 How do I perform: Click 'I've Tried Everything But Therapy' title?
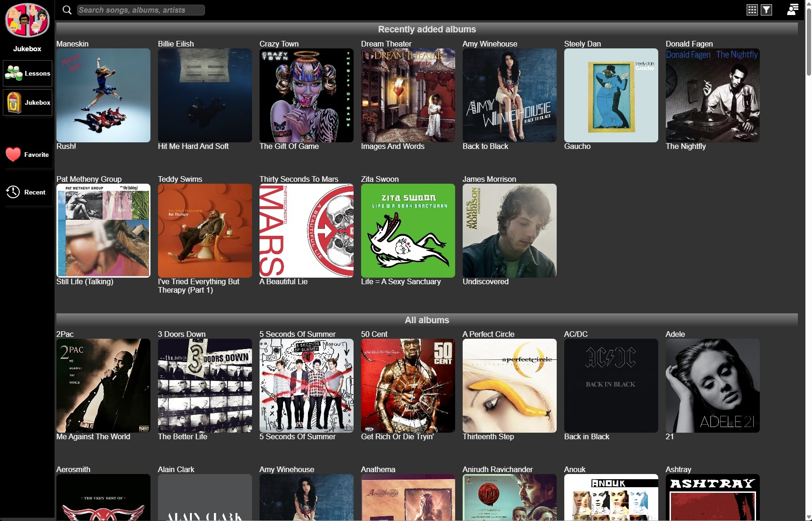198,286
